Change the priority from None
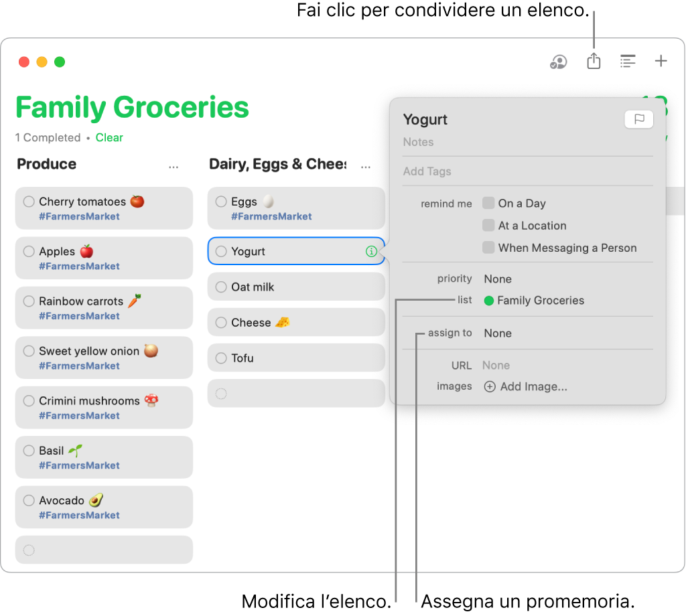This screenshot has width=688, height=616. tap(500, 279)
